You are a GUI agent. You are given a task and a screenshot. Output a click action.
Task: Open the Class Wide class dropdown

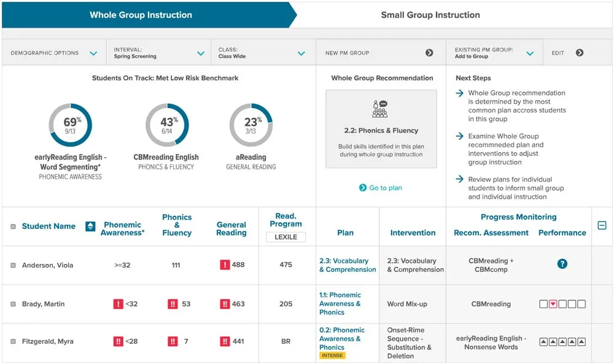click(301, 53)
